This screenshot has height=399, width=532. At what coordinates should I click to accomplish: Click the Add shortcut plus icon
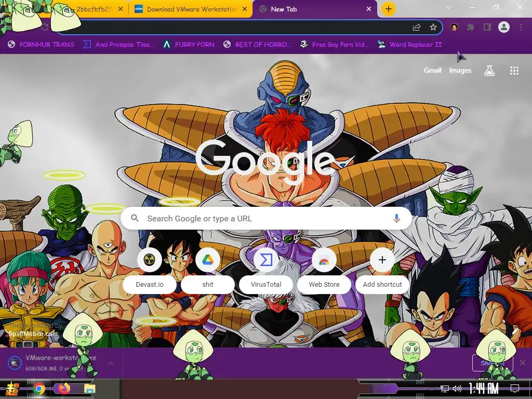coord(382,260)
